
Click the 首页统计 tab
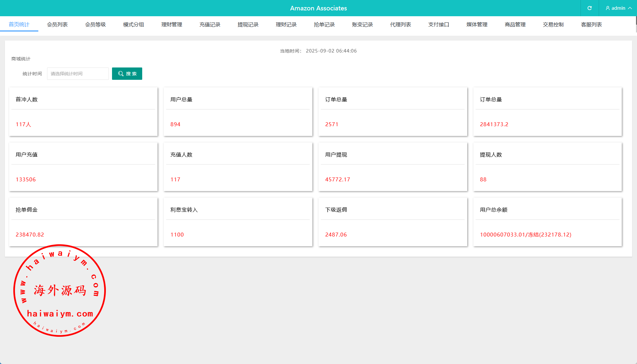[19, 25]
